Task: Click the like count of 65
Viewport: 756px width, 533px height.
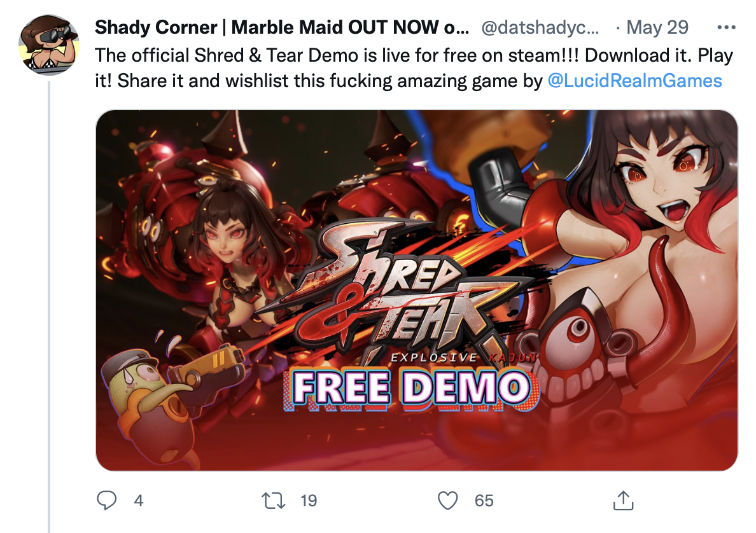Action: (x=484, y=501)
